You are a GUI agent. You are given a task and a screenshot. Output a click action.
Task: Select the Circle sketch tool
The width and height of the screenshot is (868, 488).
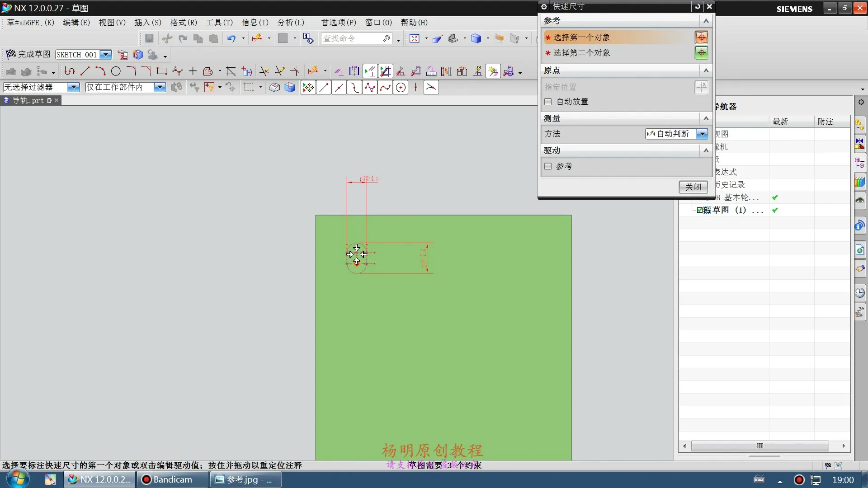tap(116, 71)
